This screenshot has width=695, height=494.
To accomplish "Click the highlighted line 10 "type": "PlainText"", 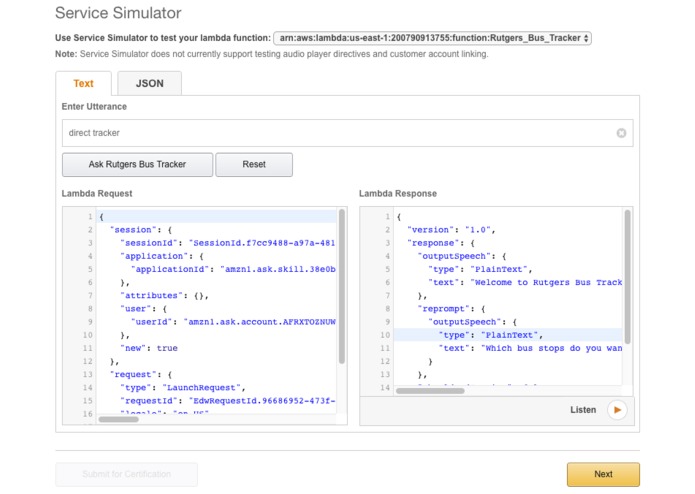I will coord(491,335).
